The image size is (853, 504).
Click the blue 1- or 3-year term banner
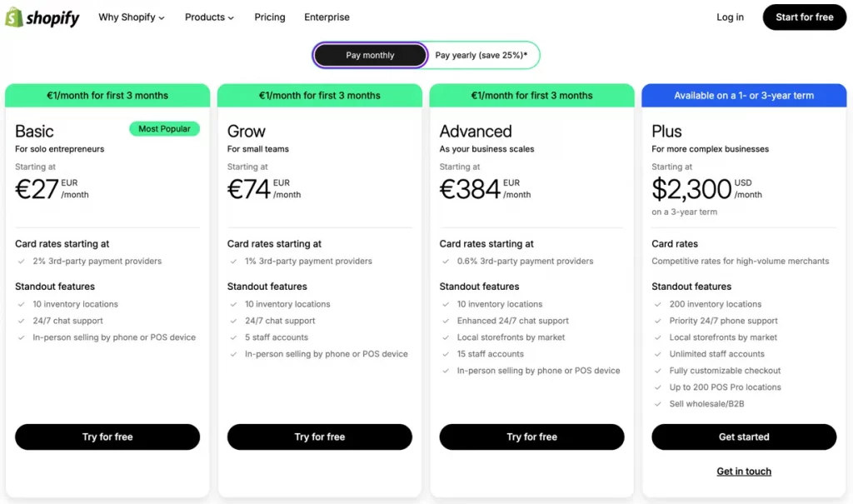click(743, 95)
